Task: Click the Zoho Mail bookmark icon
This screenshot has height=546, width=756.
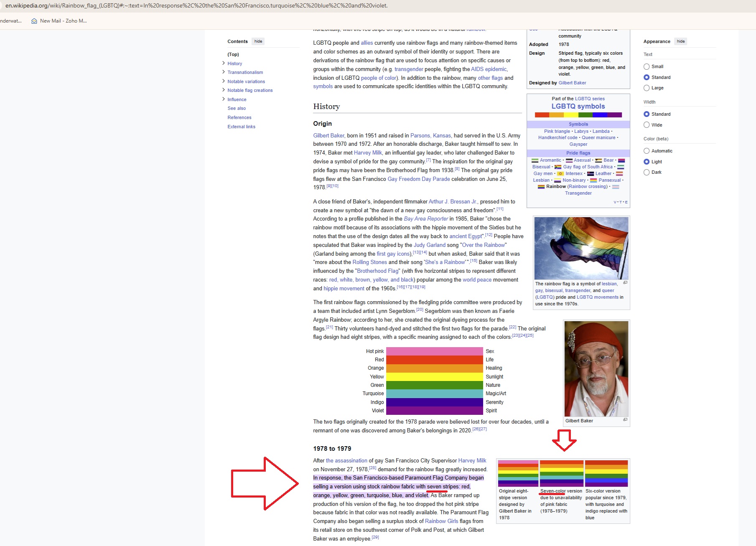Action: [x=34, y=21]
